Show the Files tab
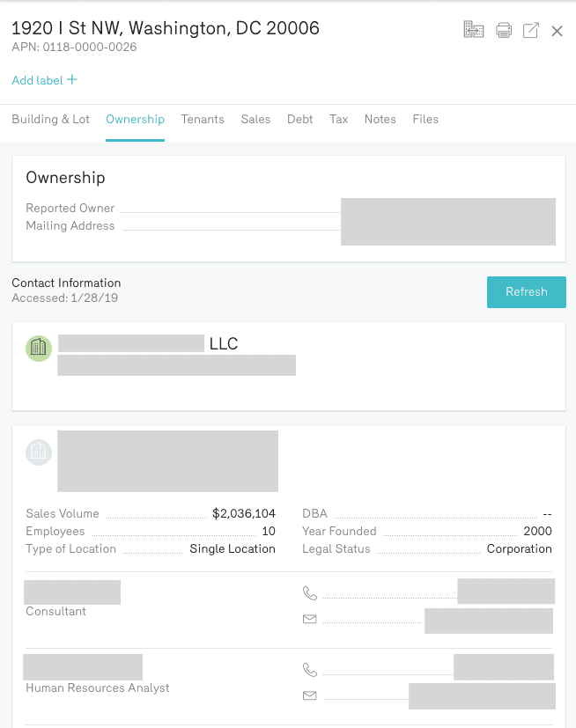Viewport: 576px width, 728px height. click(x=425, y=119)
